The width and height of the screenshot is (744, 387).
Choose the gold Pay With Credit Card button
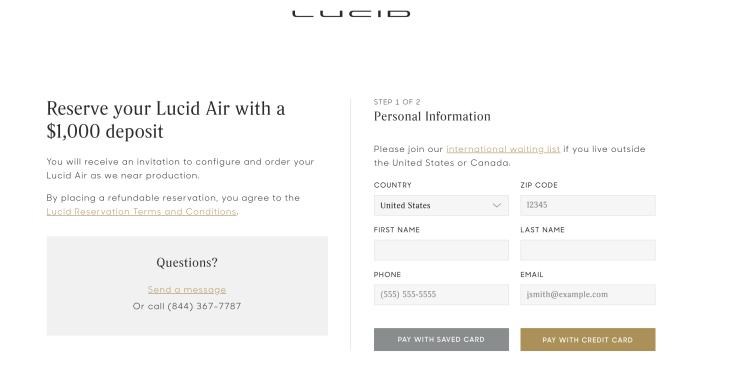[587, 340]
